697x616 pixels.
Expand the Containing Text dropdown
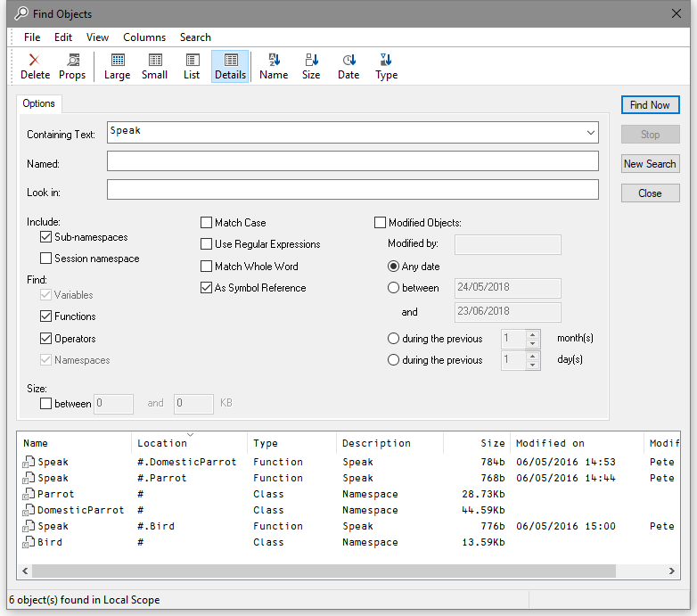click(590, 133)
